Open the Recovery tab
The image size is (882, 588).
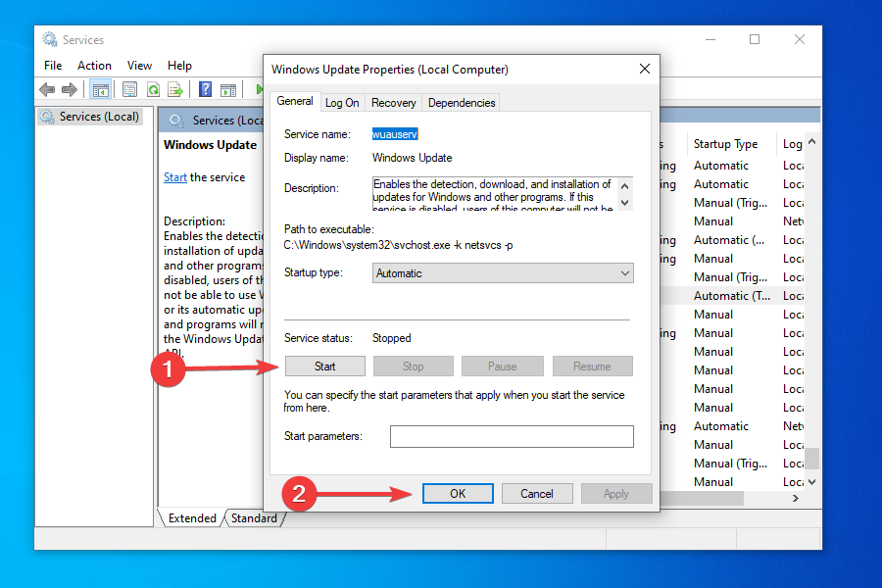[393, 101]
